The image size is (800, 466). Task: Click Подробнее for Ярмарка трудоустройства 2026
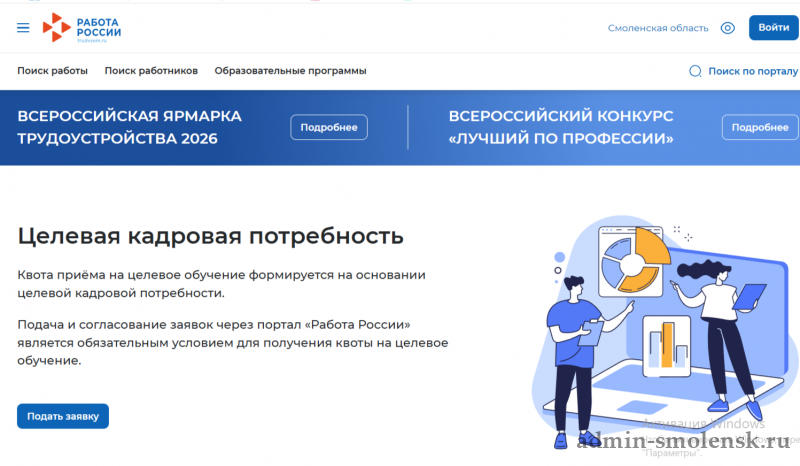(329, 128)
